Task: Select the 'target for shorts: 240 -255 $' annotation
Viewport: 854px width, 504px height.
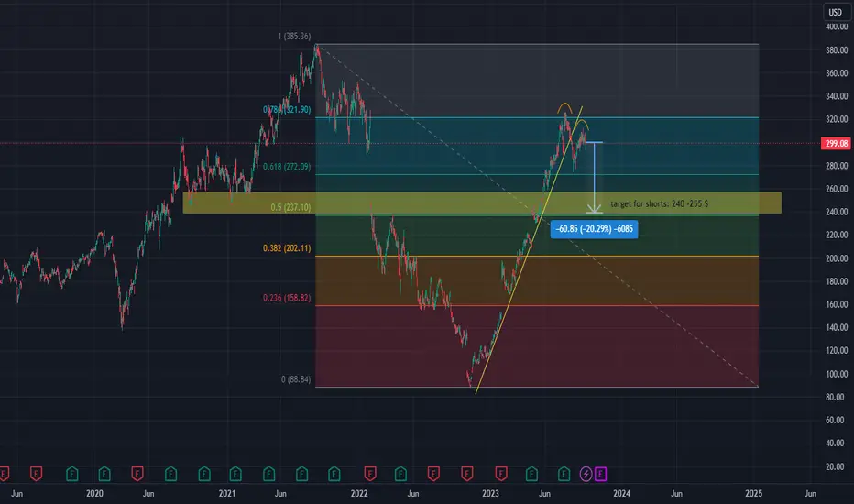Action: click(659, 203)
